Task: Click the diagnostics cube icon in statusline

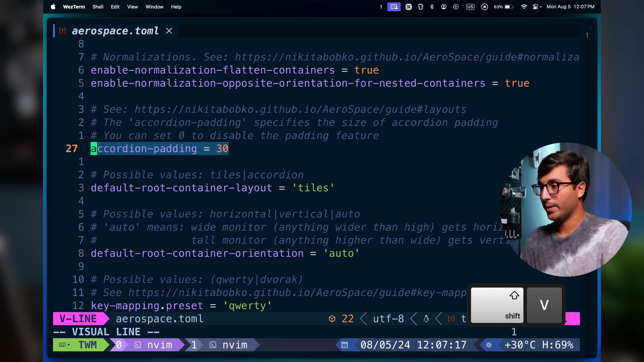Action: [332, 319]
